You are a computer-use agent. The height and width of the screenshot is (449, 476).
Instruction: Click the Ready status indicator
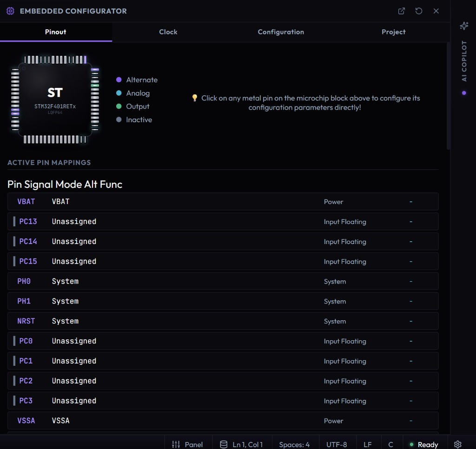[x=424, y=445]
